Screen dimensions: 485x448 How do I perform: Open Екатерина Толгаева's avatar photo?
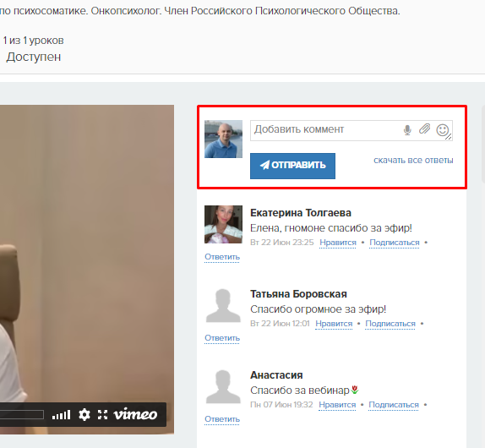(223, 224)
